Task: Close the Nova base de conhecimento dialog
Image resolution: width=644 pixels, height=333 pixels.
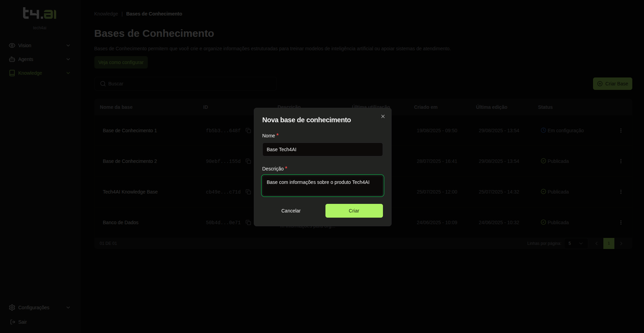Action: pyautogui.click(x=383, y=116)
